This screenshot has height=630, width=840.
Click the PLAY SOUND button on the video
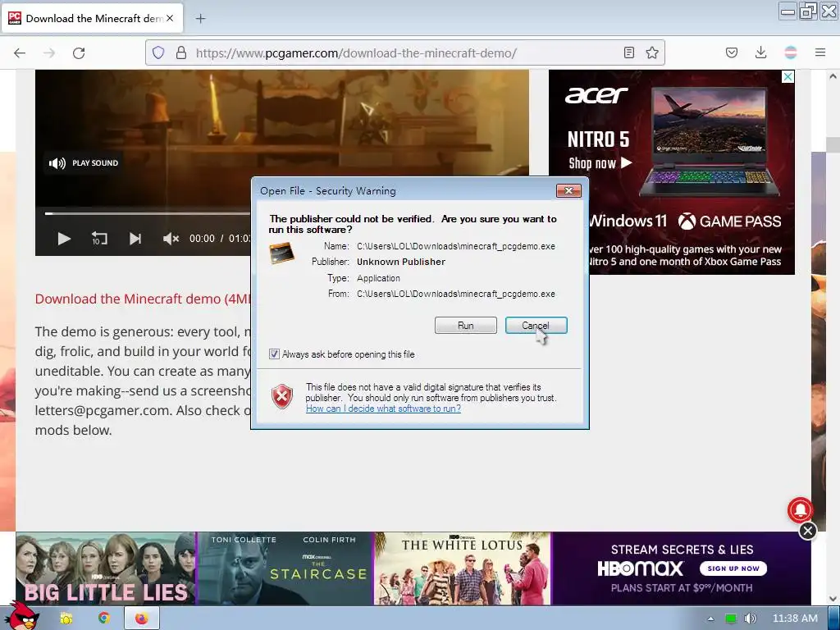point(84,163)
